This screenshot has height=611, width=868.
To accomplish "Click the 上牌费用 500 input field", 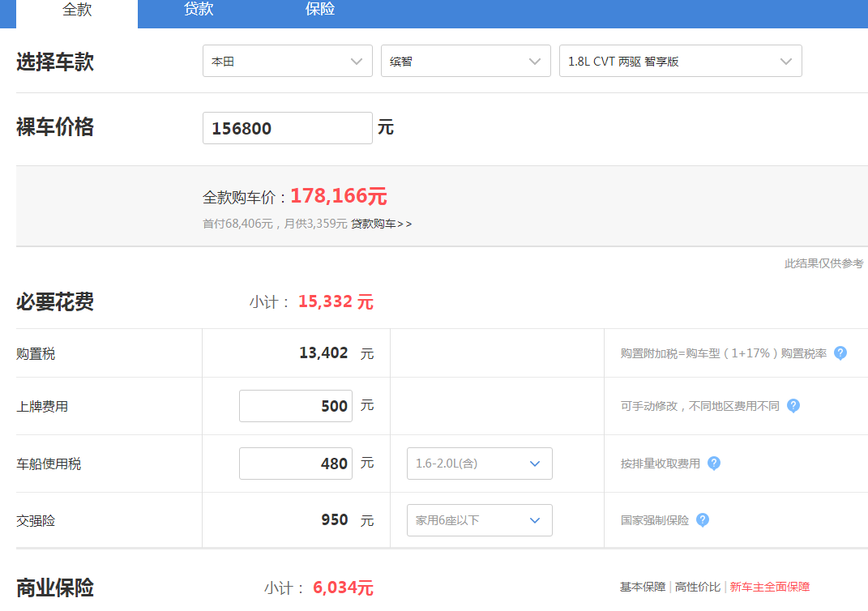I will pyautogui.click(x=296, y=406).
